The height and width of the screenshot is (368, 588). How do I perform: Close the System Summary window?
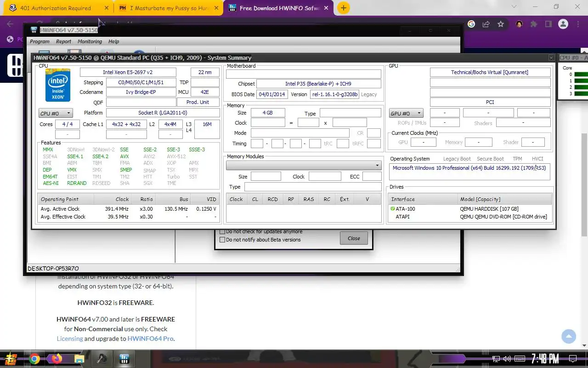pyautogui.click(x=551, y=58)
